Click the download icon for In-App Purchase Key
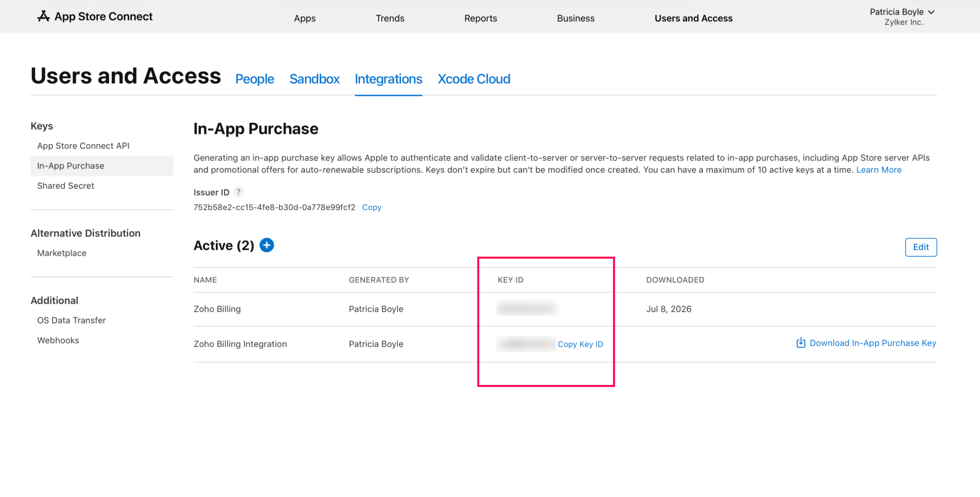Viewport: 980px width, 497px height. click(801, 343)
